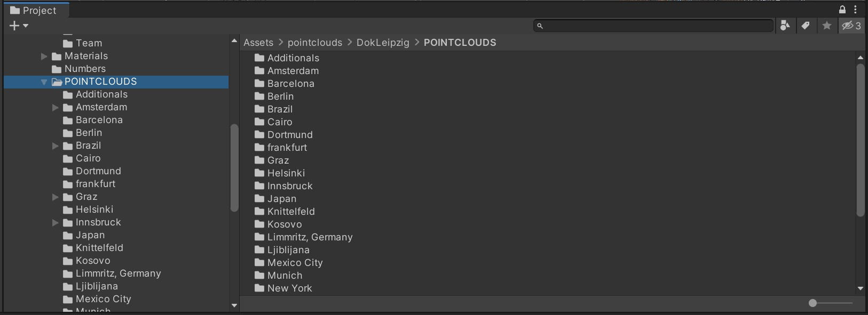Click the Kosovo folder icon in tree

tap(68, 261)
